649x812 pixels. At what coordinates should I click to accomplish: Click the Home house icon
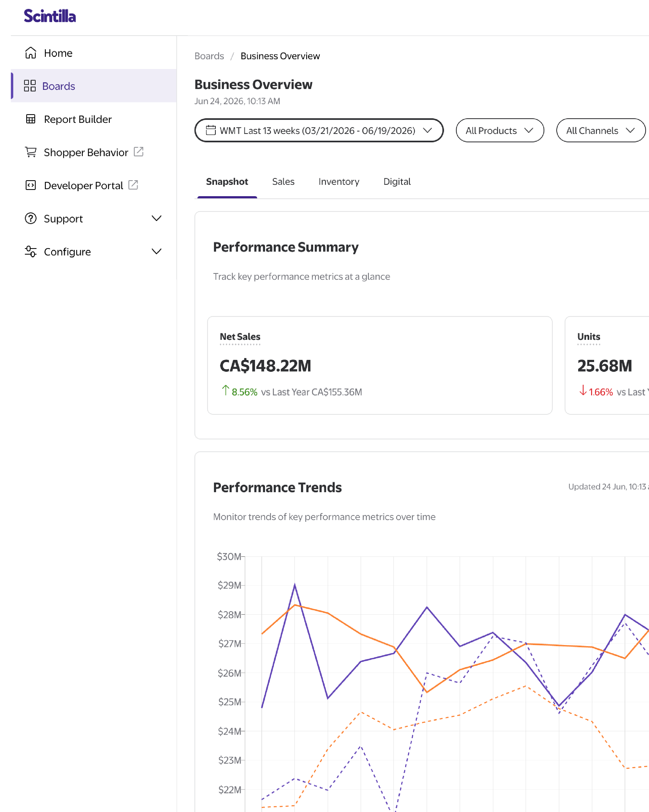31,53
